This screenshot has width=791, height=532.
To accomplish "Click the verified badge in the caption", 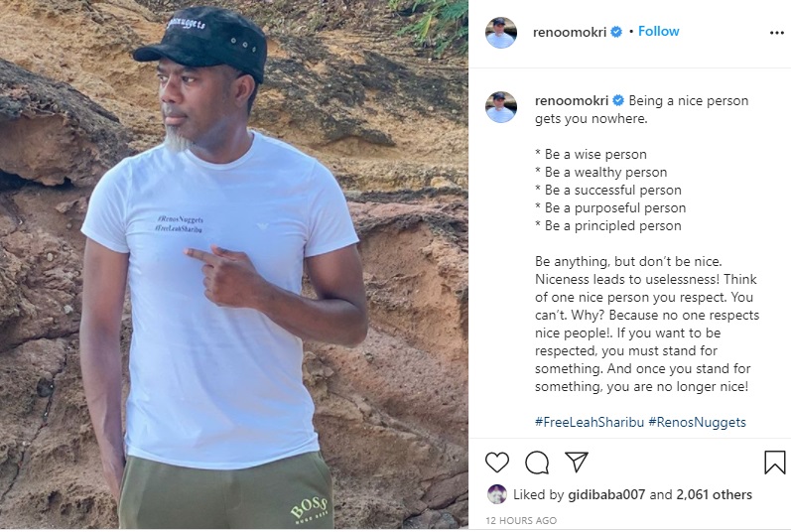I will pos(618,101).
